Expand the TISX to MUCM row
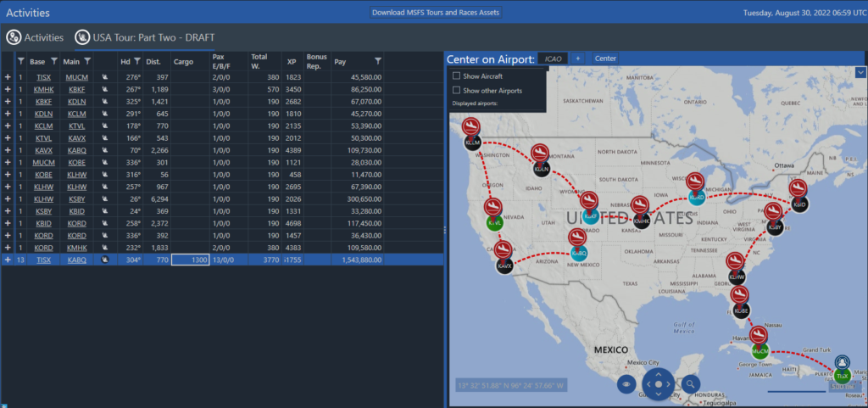 pos(8,77)
